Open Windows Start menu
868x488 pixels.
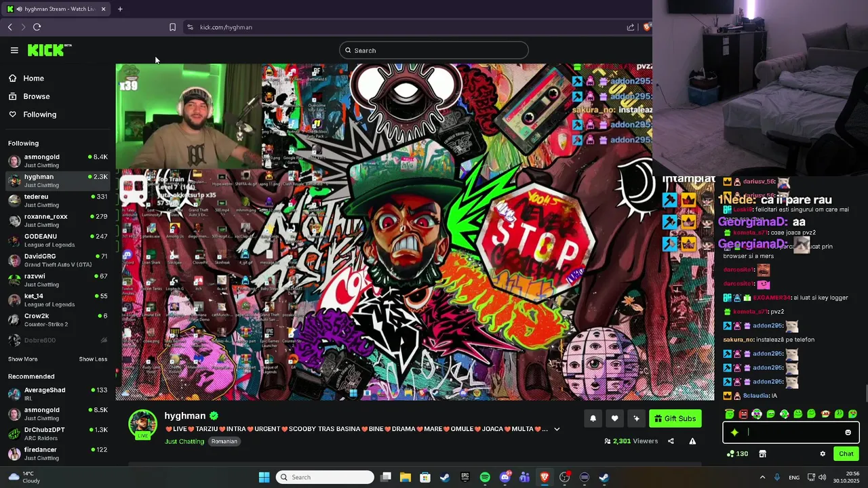[x=264, y=477]
